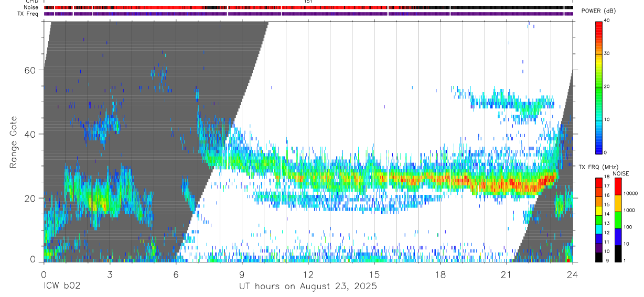This screenshot has height=297, width=644.
Task: Click the 24 tick on the hours axis
Action: tap(572, 274)
